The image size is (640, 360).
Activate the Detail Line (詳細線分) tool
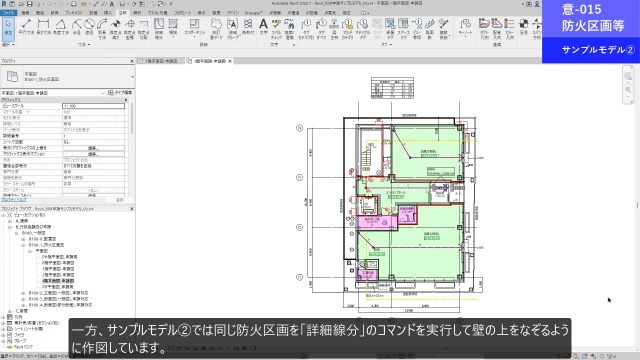159,29
